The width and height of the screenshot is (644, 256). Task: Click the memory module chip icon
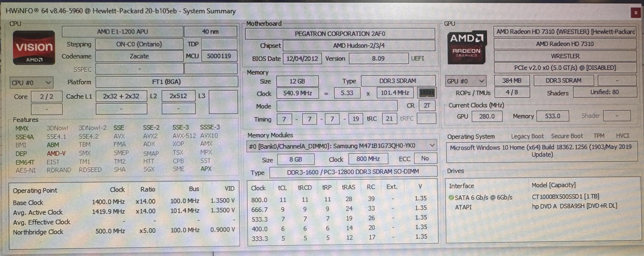click(x=427, y=93)
